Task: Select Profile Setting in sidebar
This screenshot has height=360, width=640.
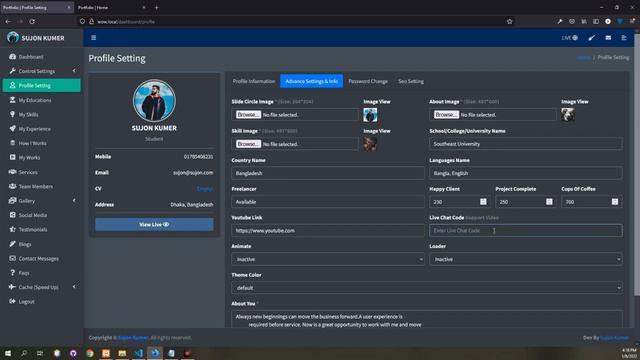Action: point(41,85)
